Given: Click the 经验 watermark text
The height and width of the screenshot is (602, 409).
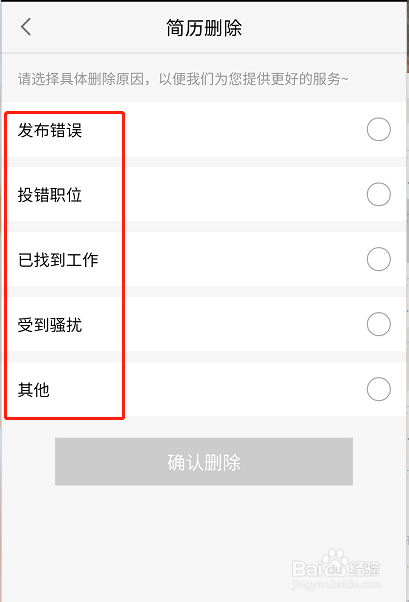Looking at the screenshot, I should (x=364, y=569).
